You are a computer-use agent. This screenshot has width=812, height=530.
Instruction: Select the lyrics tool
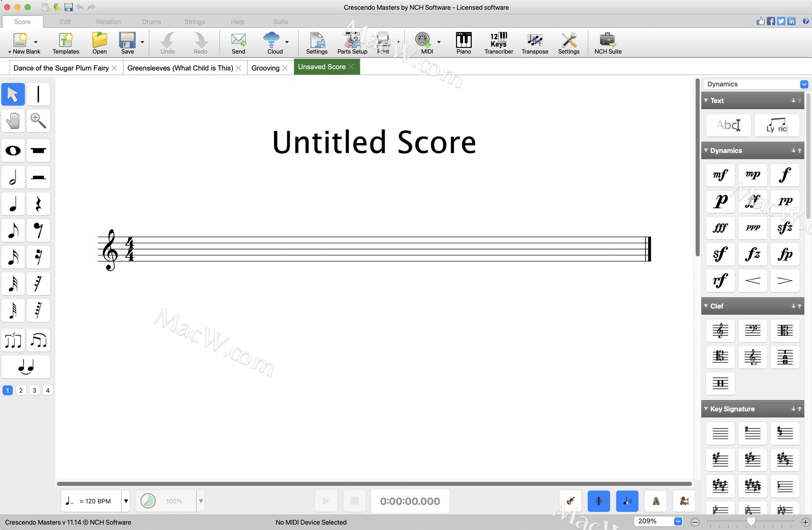coord(777,125)
